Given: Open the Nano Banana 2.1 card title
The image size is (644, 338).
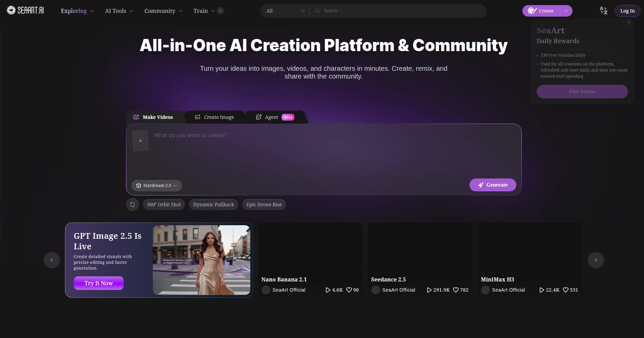Looking at the screenshot, I should click(x=284, y=279).
